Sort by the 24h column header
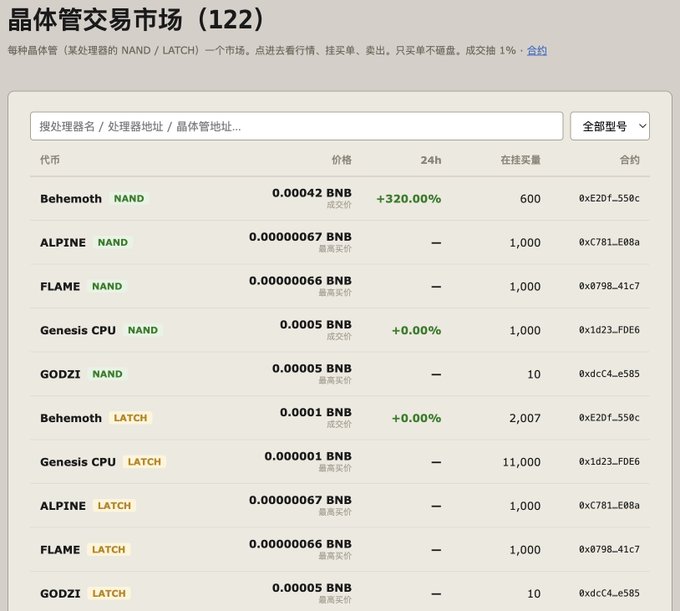 (x=431, y=160)
